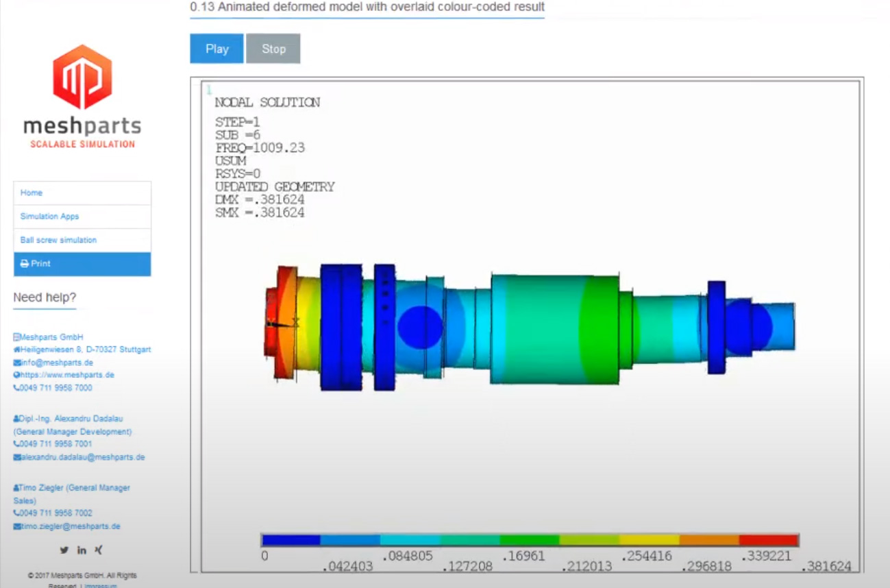Click envelope icon beside info@meshparts.de
Screen dimensions: 890x588
(x=17, y=363)
